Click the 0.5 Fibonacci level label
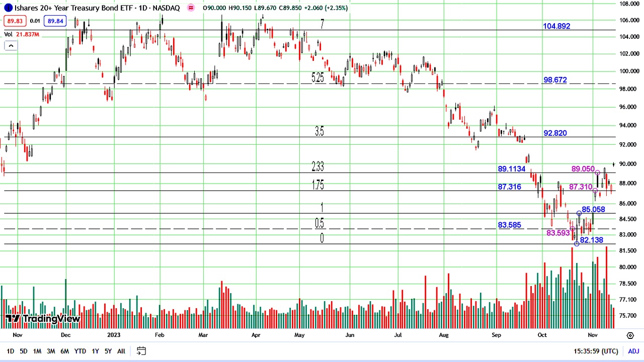The image size is (644, 362). [319, 223]
